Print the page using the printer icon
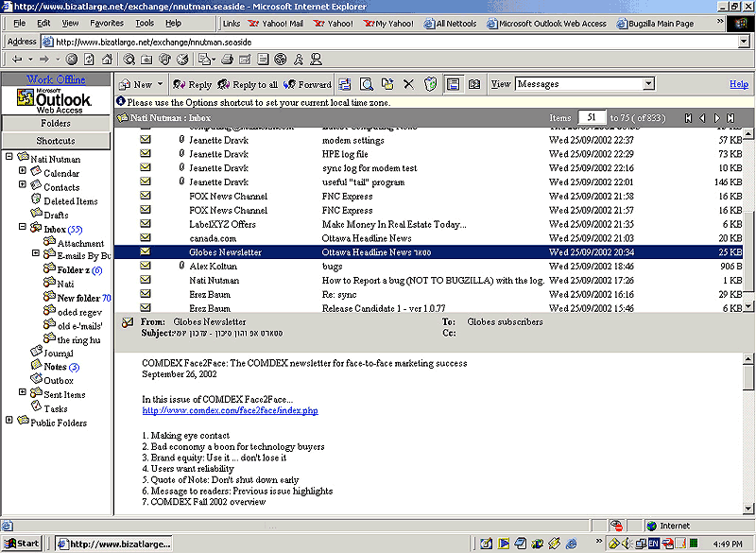756x553 pixels. click(x=227, y=60)
